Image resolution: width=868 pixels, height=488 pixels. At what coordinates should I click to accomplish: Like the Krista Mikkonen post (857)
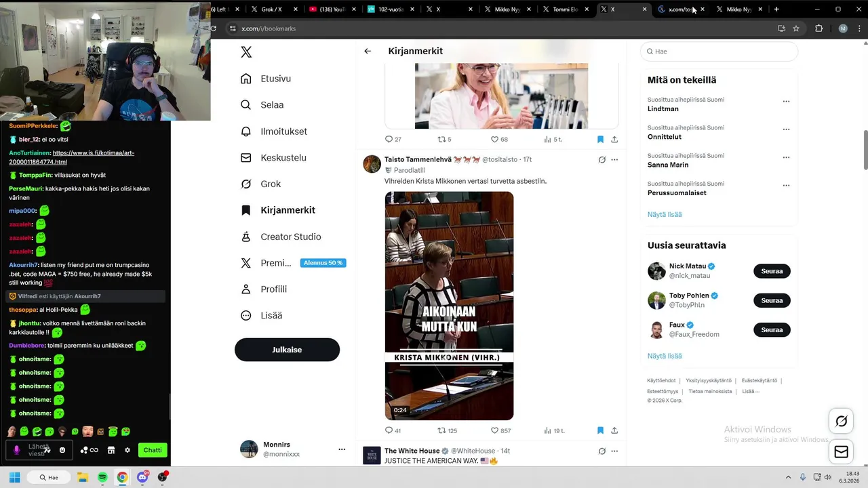point(500,430)
